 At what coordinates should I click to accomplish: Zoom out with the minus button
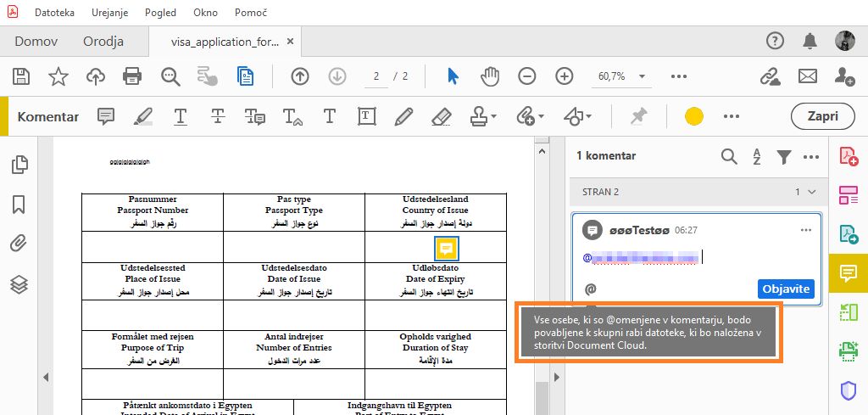click(x=527, y=76)
